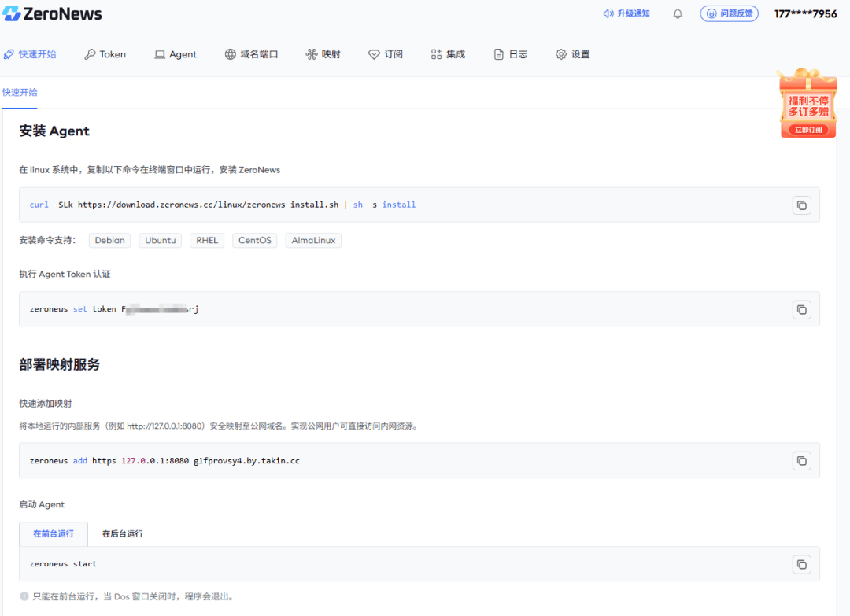Click the Ubuntu tag

pos(161,241)
